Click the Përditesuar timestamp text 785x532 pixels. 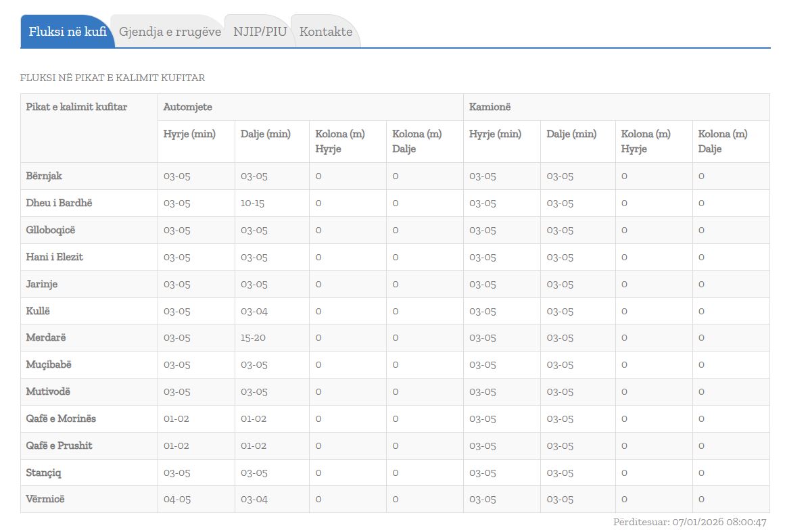point(690,523)
